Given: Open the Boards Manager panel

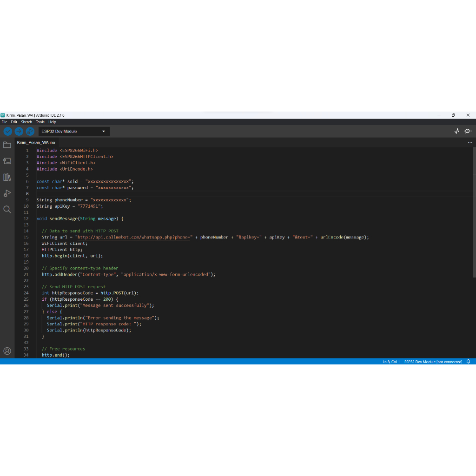Looking at the screenshot, I should point(7,161).
